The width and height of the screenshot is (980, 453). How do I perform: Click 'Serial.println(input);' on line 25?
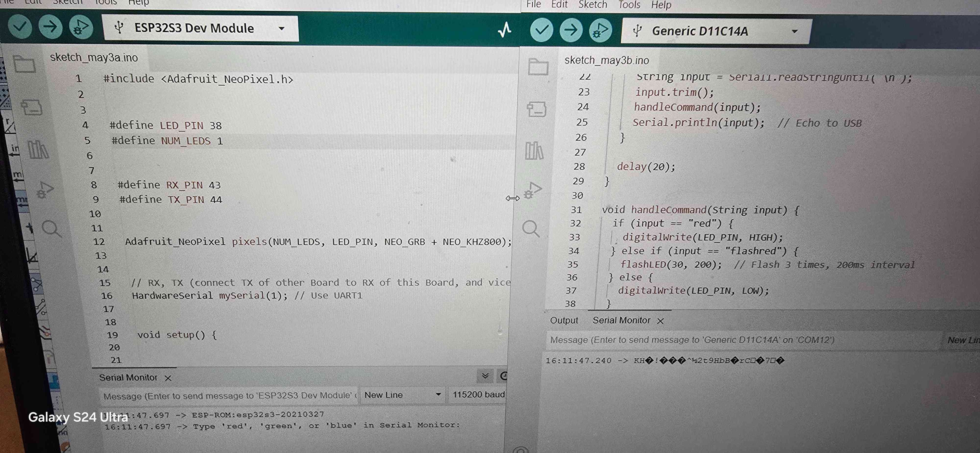click(x=698, y=123)
